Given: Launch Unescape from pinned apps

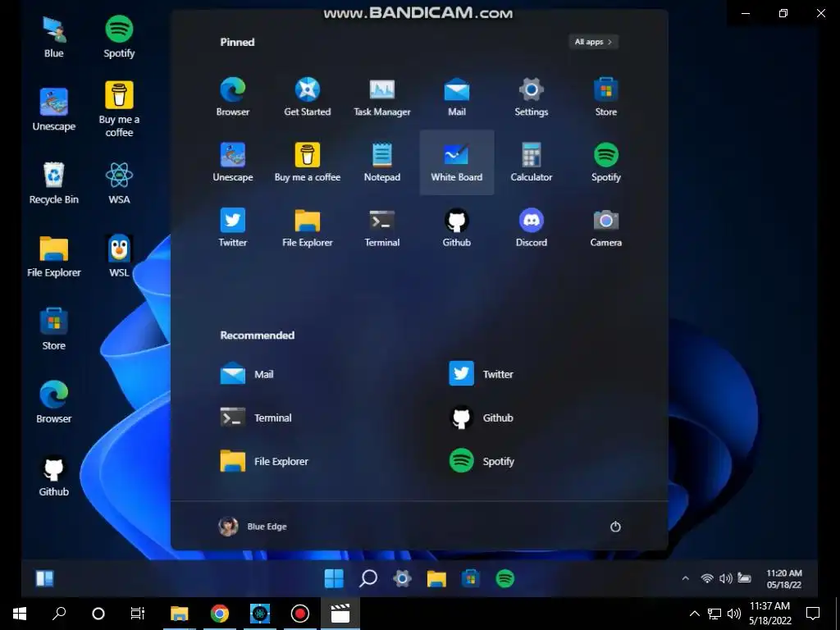Looking at the screenshot, I should pos(232,162).
